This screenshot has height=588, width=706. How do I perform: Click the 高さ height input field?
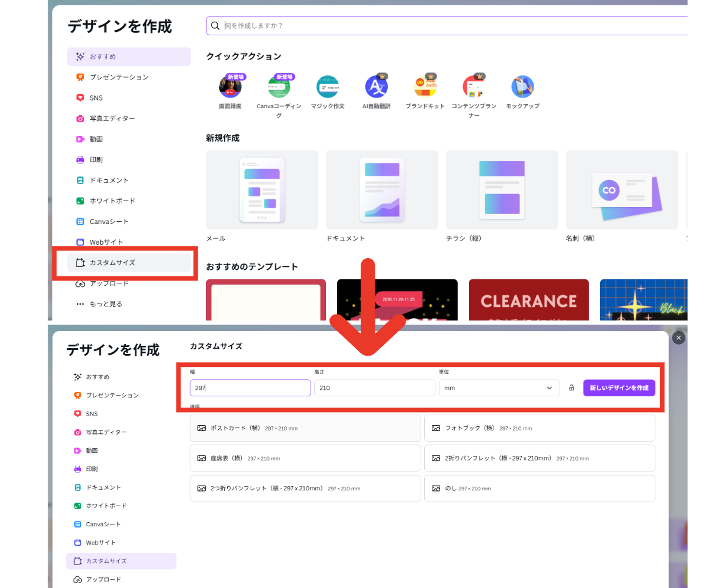(x=374, y=388)
